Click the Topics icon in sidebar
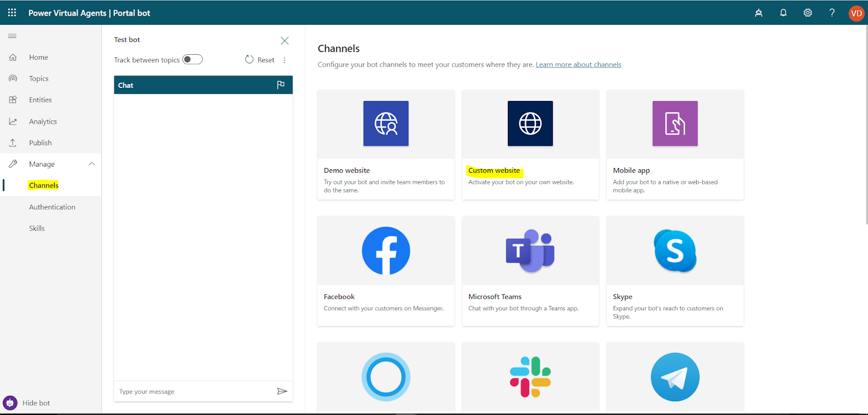Screen dimensions: 868x415 (x=13, y=78)
